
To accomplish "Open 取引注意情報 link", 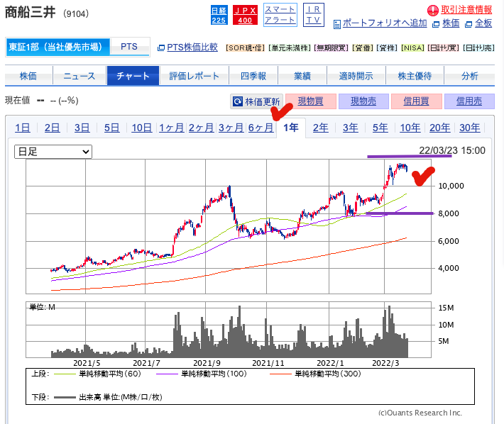I will [466, 10].
